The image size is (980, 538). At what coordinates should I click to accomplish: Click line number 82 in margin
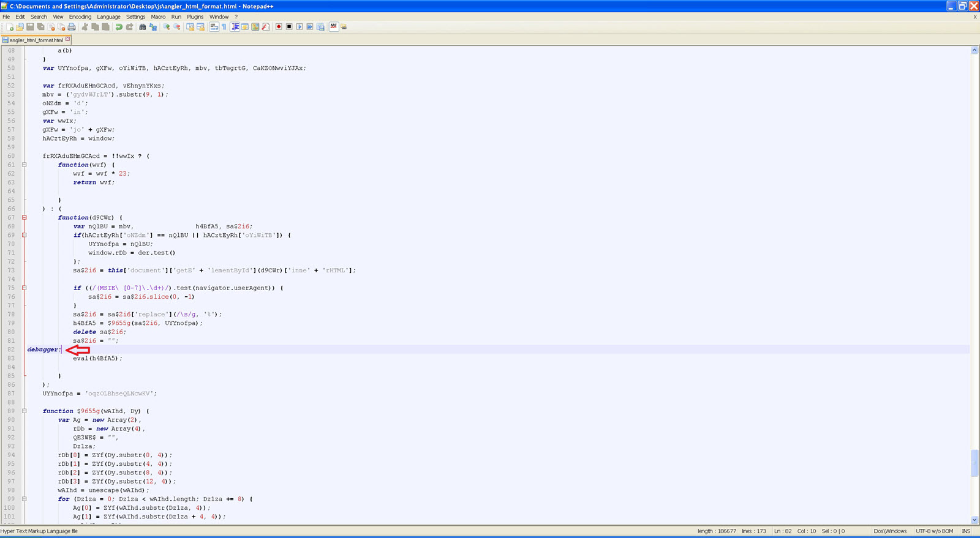(11, 349)
